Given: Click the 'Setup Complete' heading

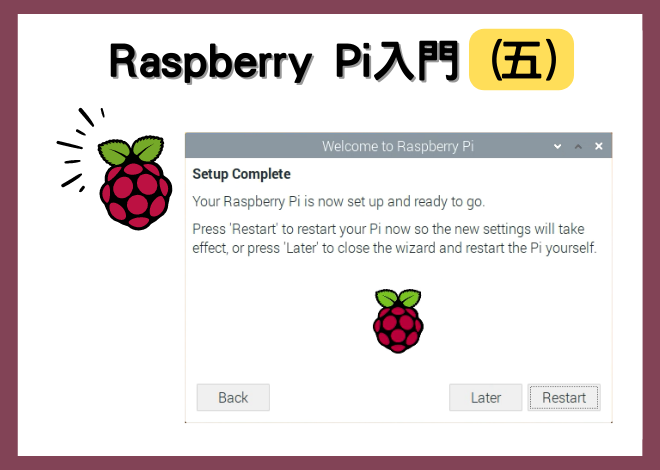Looking at the screenshot, I should [x=242, y=174].
